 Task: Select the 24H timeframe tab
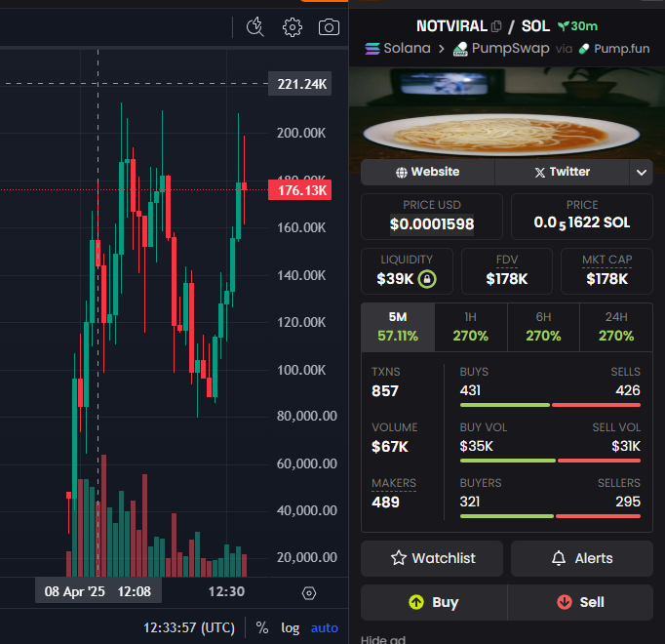(x=616, y=327)
